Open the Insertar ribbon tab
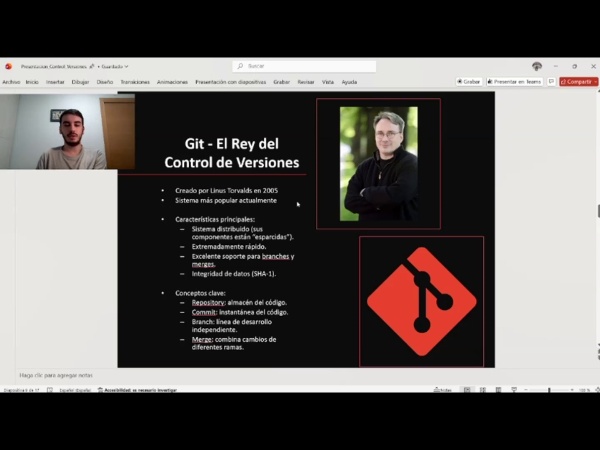This screenshot has height=450, width=600. coord(55,82)
